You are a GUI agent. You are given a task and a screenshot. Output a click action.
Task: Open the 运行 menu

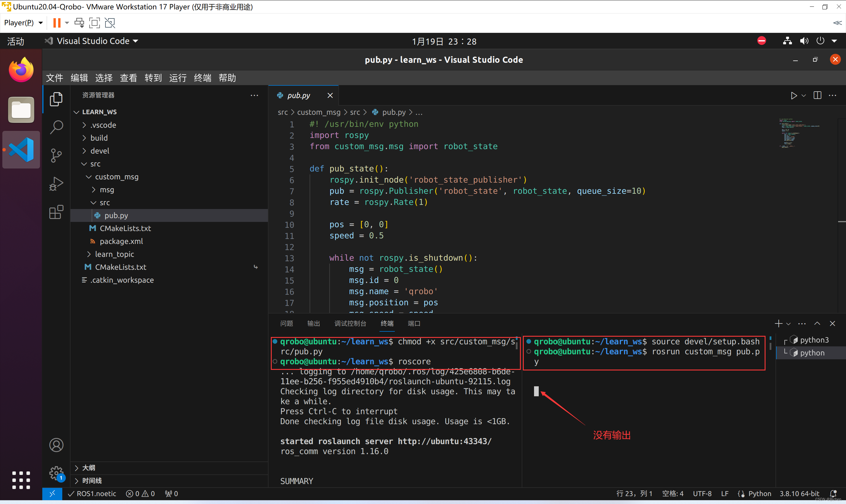(x=178, y=78)
